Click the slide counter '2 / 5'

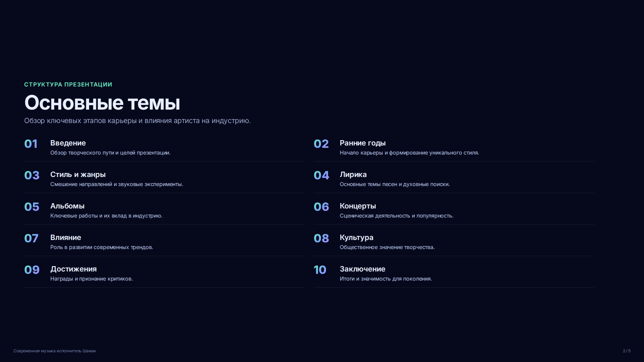(627, 351)
